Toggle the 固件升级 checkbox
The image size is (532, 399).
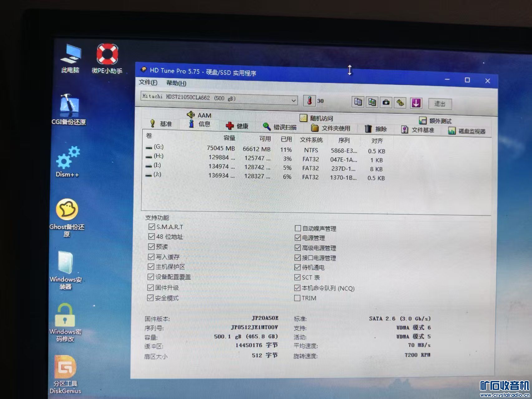150,287
